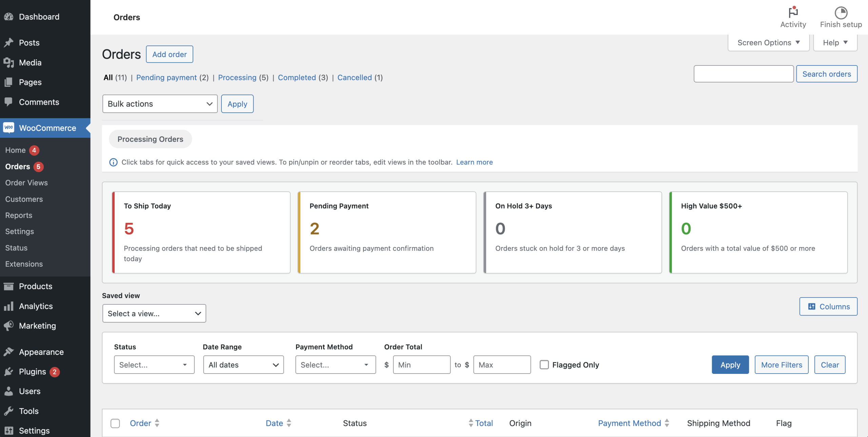Filter by Processing orders status link
Screen dimensions: 868x437
point(237,78)
